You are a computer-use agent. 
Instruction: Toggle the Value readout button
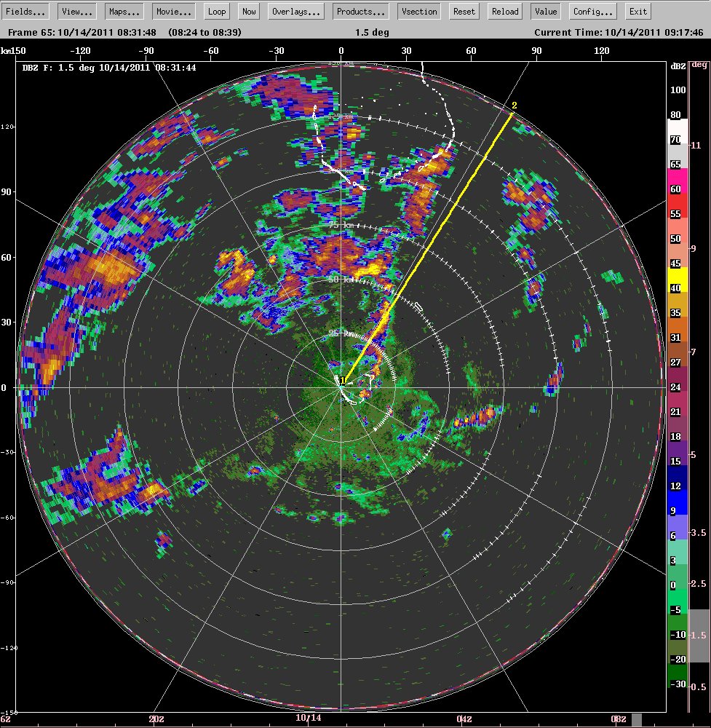tap(546, 12)
